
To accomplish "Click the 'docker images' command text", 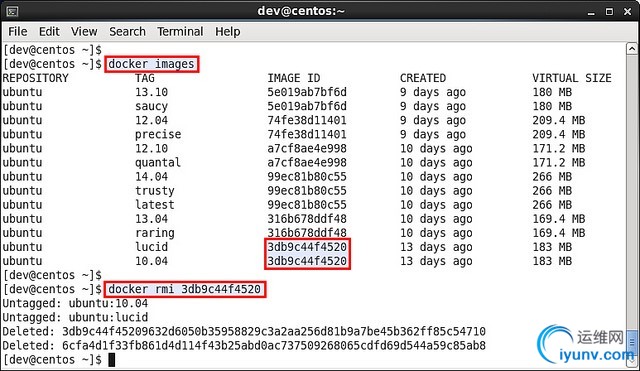I will (151, 64).
